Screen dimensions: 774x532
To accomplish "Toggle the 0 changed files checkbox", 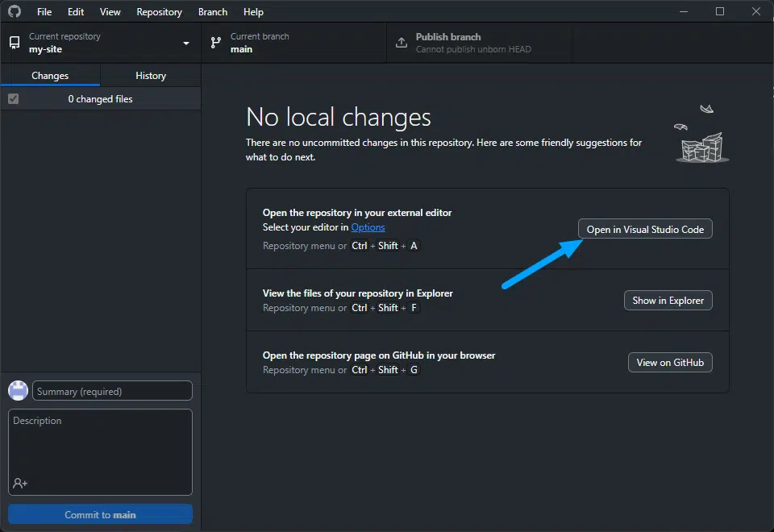I will [14, 98].
